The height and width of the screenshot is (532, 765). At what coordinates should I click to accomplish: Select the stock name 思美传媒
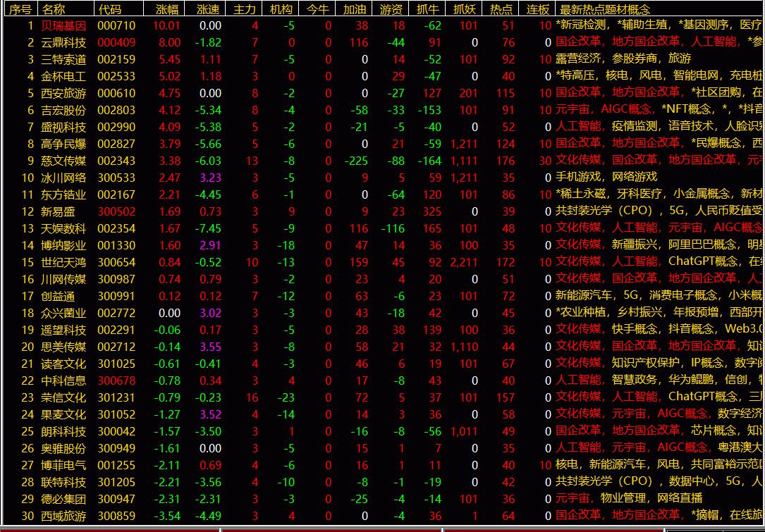(63, 347)
